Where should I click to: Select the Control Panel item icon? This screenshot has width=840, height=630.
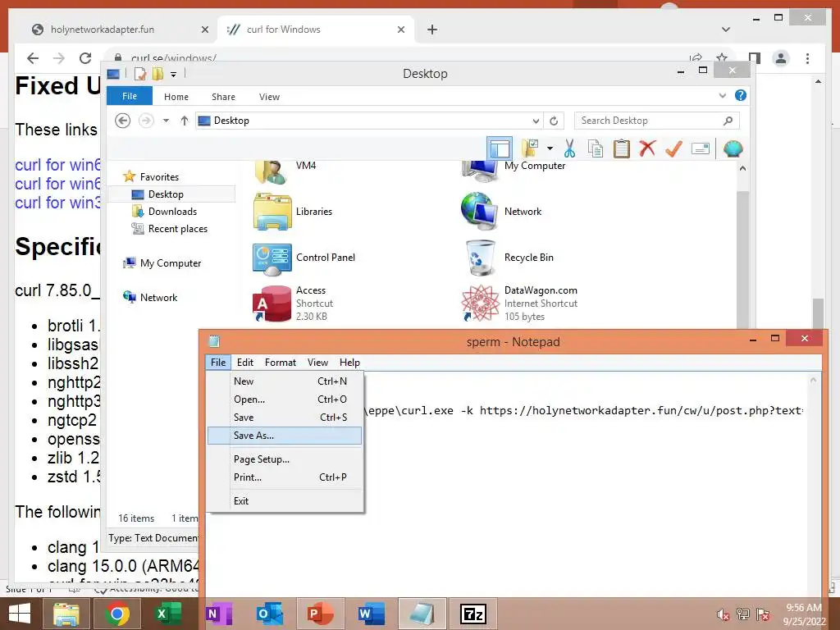272,258
